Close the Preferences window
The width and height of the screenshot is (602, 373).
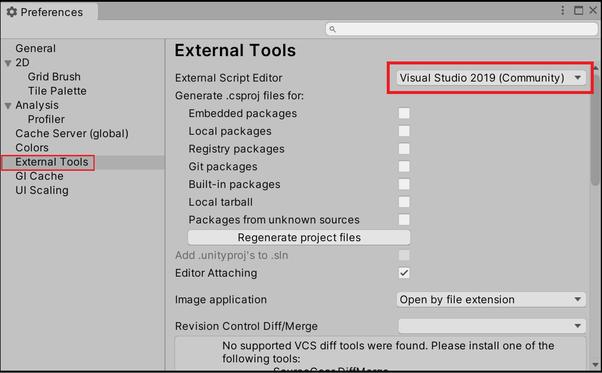point(593,11)
